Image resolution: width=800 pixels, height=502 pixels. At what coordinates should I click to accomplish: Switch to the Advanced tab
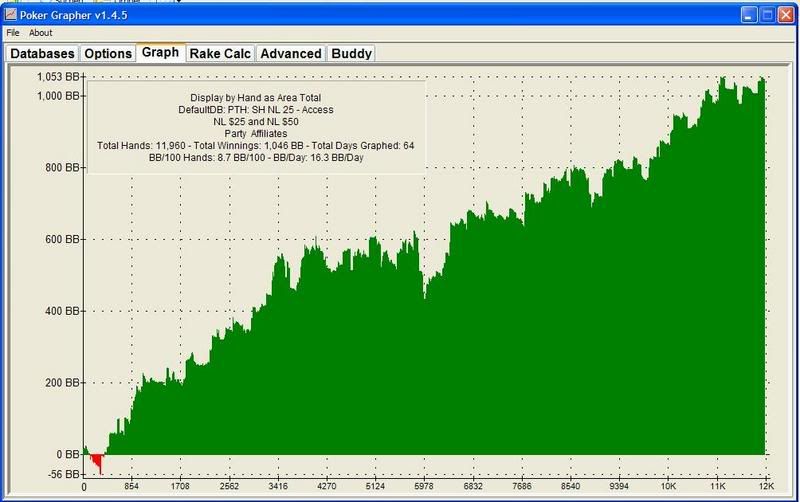click(291, 54)
